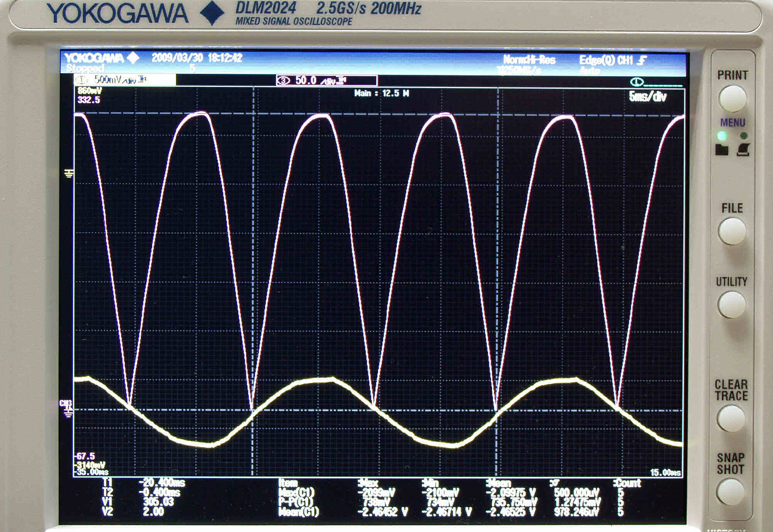Viewport: 773px width, 532px height.
Task: Click the dark unlit LED indicator under MENU
Action: pos(744,136)
